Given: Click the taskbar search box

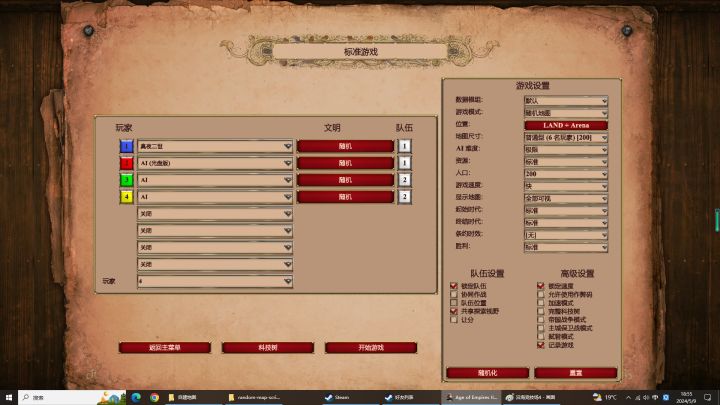Looking at the screenshot, I should 73,397.
